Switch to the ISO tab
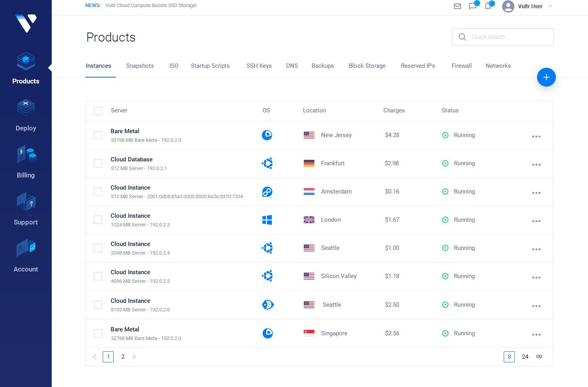 [x=174, y=66]
